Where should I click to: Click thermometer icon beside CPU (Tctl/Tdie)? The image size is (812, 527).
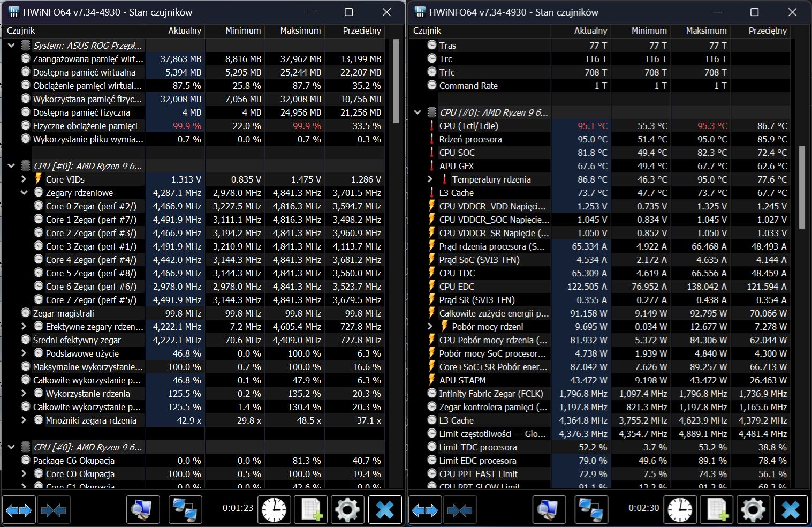[x=431, y=126]
